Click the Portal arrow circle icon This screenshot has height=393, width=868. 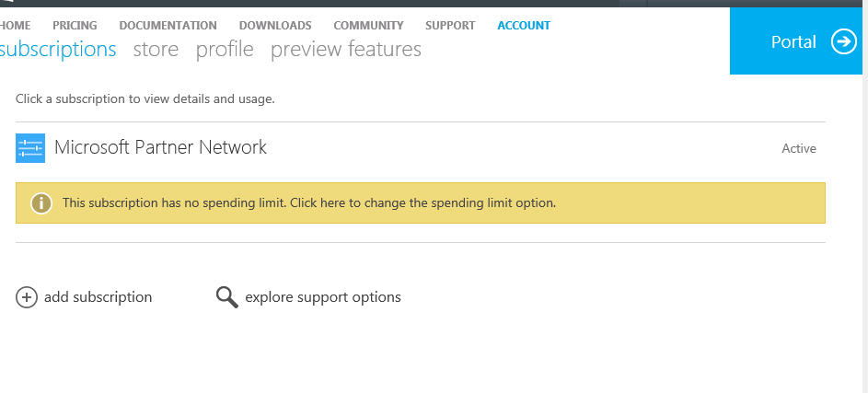click(843, 41)
